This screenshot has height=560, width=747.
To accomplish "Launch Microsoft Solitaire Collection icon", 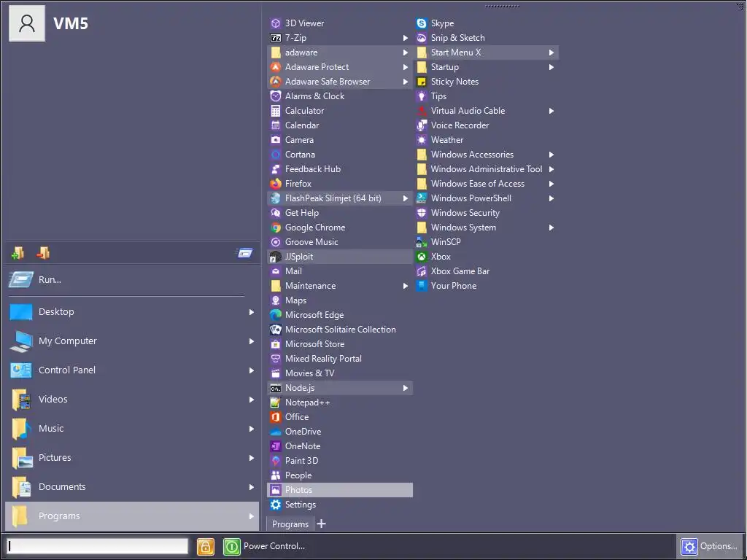I will click(275, 329).
